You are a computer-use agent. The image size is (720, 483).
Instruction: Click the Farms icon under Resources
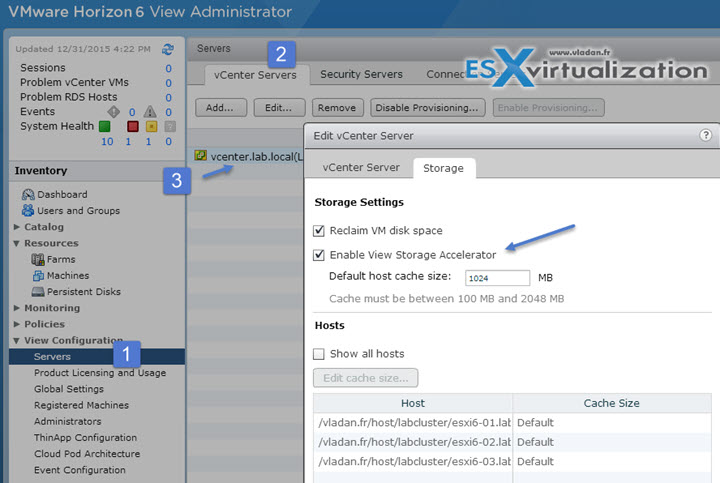(38, 259)
